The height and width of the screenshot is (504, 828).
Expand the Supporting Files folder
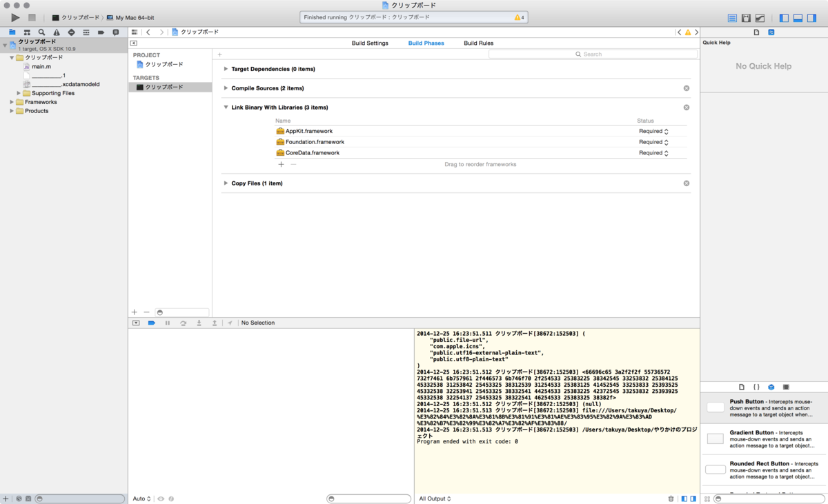click(x=19, y=93)
